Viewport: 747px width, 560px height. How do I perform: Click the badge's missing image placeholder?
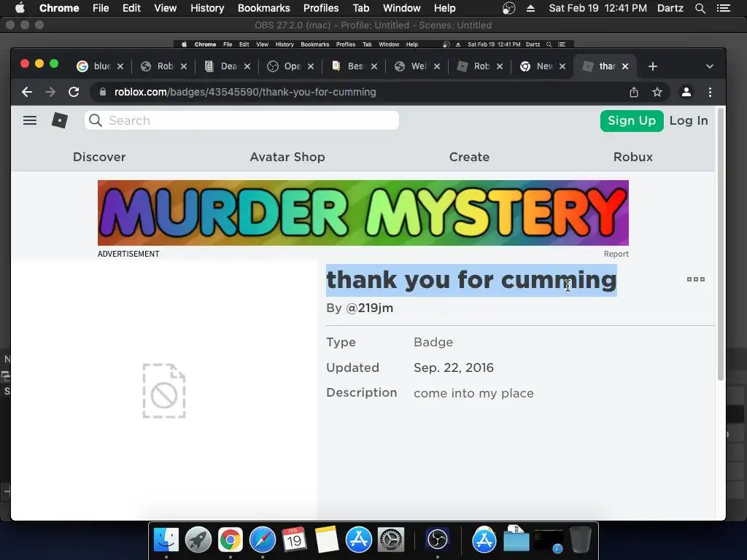164,391
